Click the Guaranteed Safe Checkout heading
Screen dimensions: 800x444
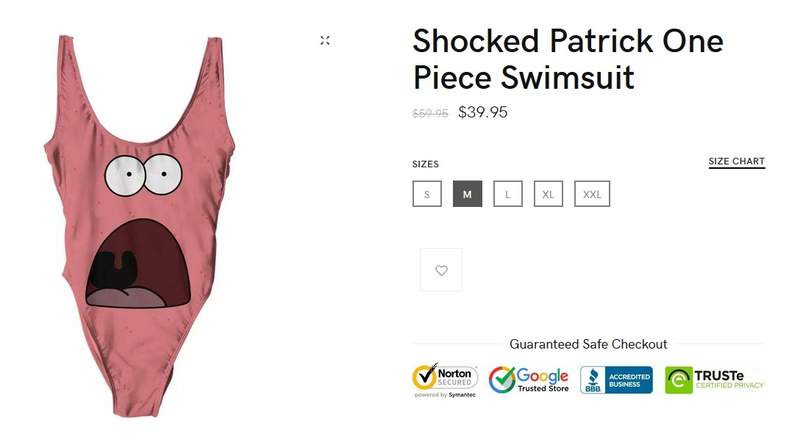(x=588, y=344)
